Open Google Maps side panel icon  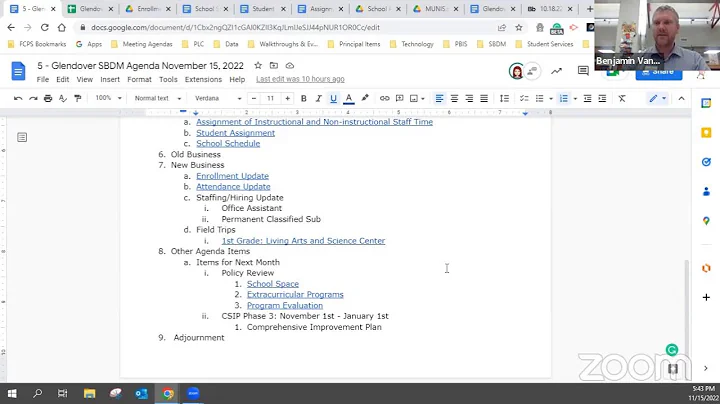coord(706,221)
